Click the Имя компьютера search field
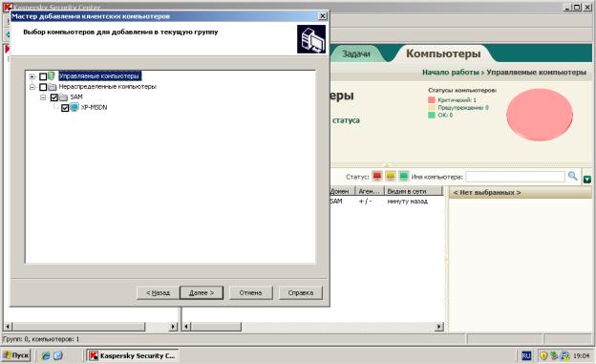Viewport: 596px width, 364px height. coord(516,177)
